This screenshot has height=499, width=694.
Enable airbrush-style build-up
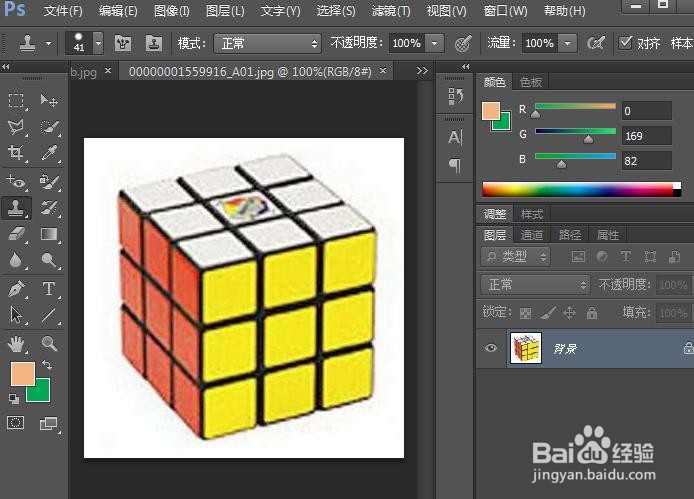pyautogui.click(x=595, y=43)
